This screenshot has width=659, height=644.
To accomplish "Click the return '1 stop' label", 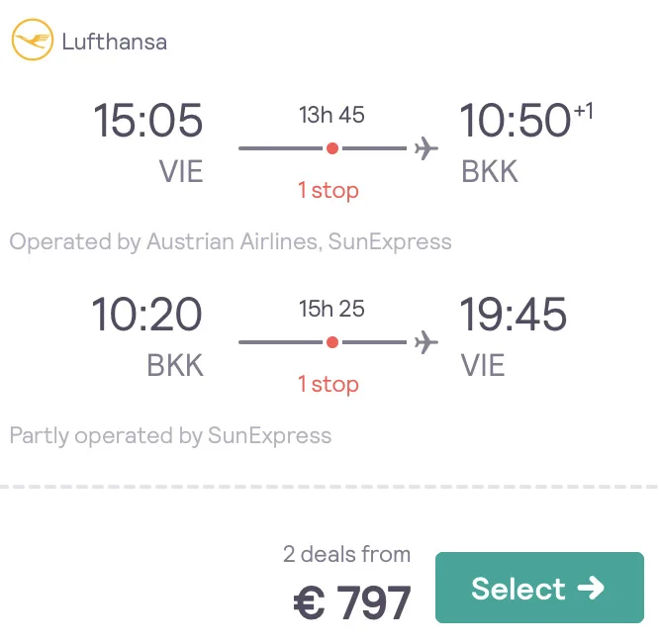I will (x=329, y=384).
